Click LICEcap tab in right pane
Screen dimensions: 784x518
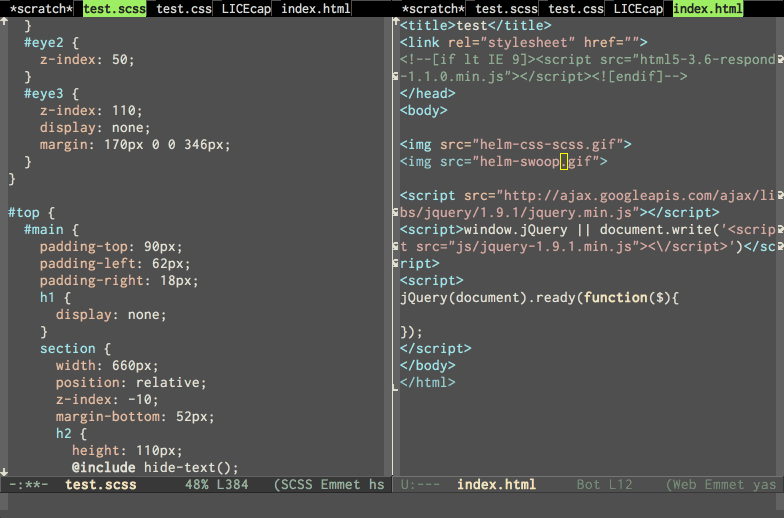click(638, 9)
